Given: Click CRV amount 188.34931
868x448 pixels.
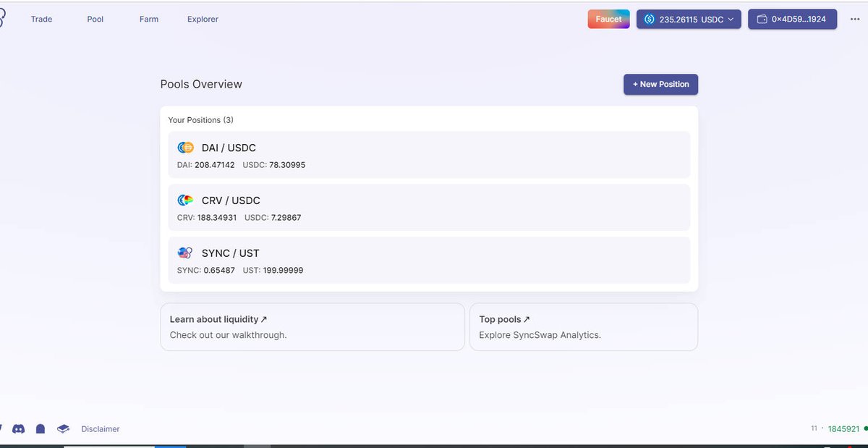Looking at the screenshot, I should (218, 218).
